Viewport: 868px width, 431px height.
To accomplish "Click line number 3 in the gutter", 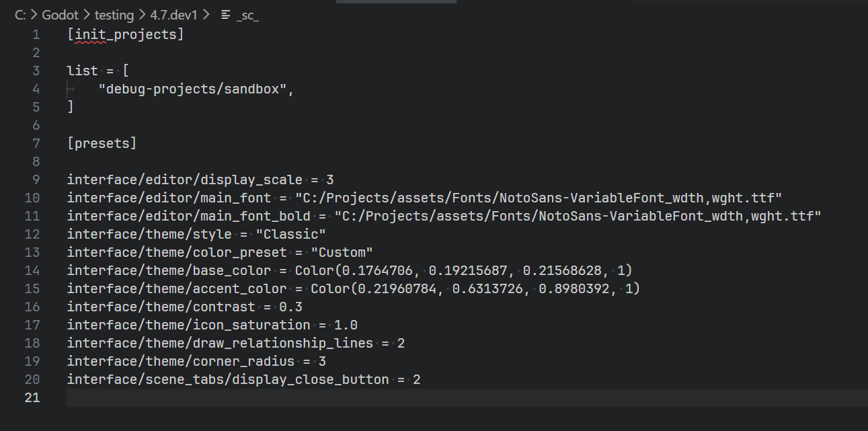I will pos(36,71).
